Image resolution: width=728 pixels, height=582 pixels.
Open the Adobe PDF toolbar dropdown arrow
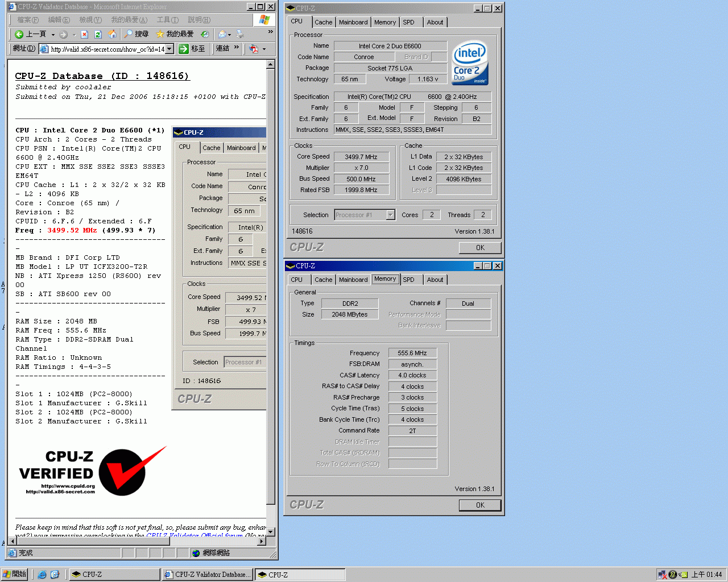[x=264, y=49]
